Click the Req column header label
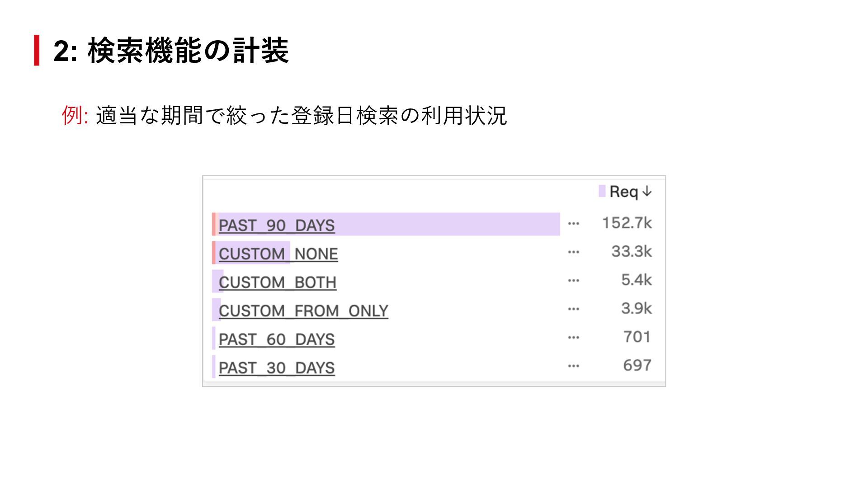The height and width of the screenshot is (488, 868). [623, 192]
